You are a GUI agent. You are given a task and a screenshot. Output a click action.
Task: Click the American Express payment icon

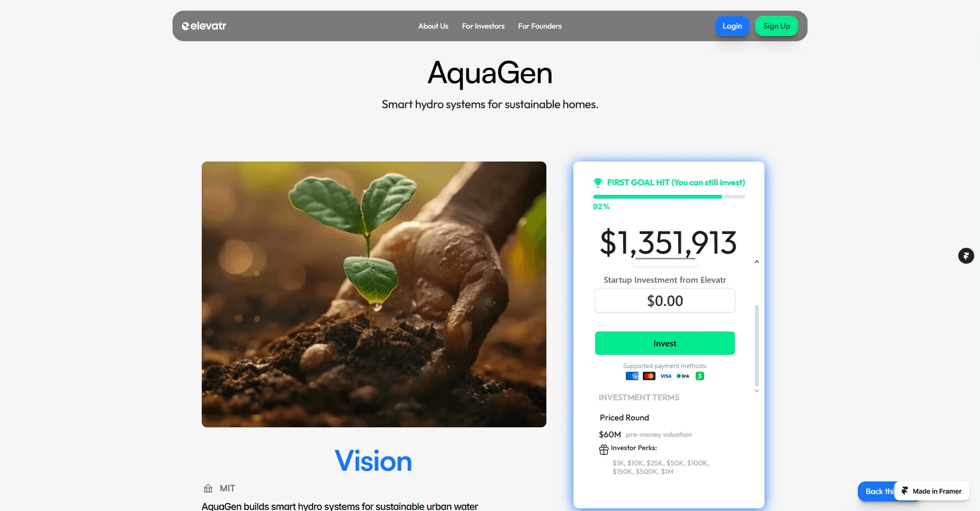tap(632, 376)
